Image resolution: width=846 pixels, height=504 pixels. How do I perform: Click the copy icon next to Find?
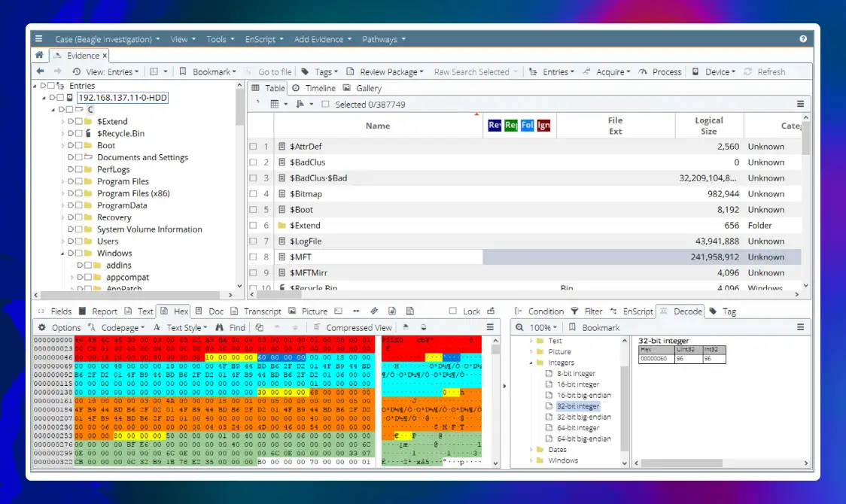260,327
